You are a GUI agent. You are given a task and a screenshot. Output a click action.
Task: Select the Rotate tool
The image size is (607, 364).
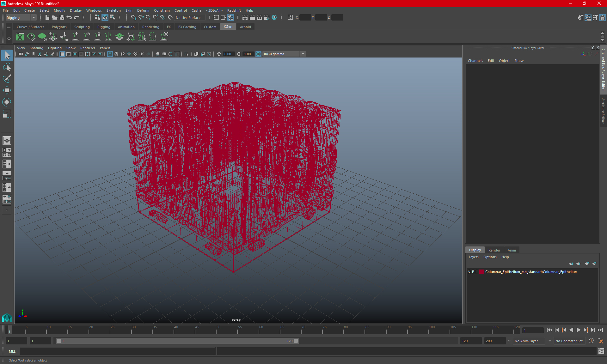pos(7,102)
